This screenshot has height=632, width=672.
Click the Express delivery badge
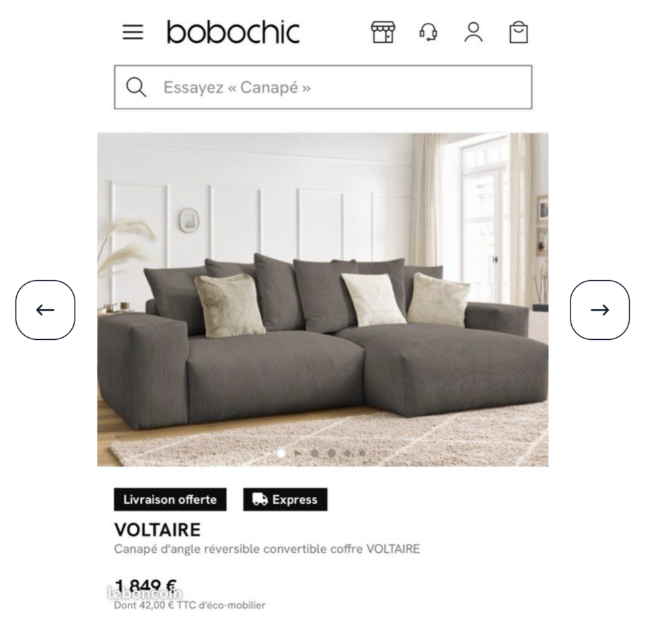tap(286, 500)
